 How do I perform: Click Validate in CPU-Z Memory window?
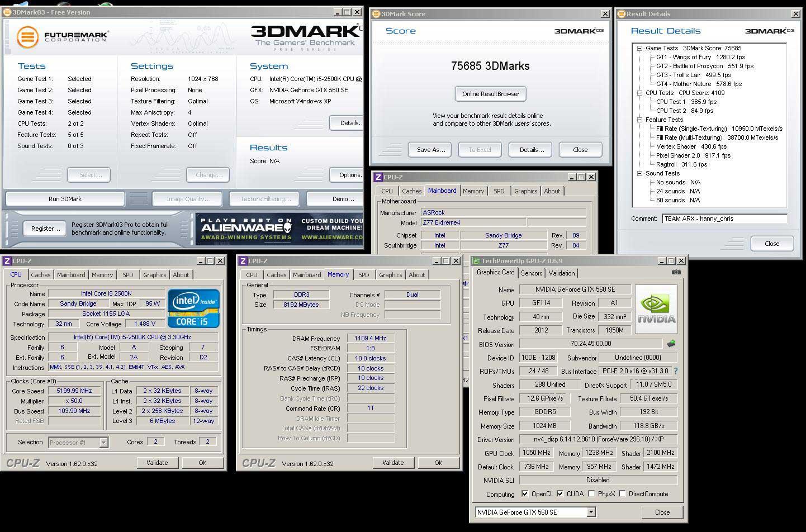[x=393, y=463]
